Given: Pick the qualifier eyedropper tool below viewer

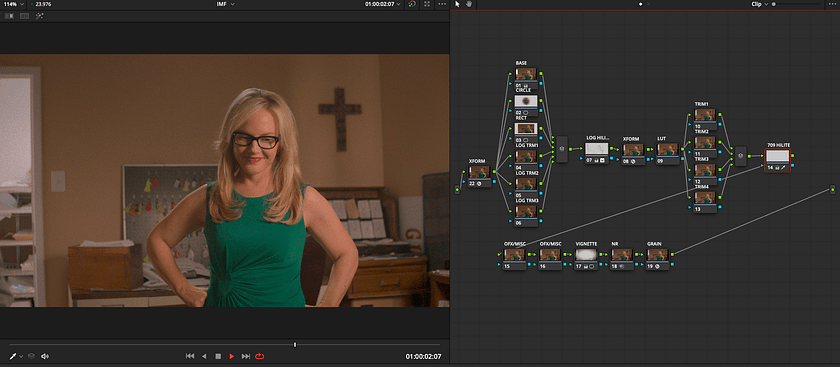Looking at the screenshot, I should coord(12,356).
